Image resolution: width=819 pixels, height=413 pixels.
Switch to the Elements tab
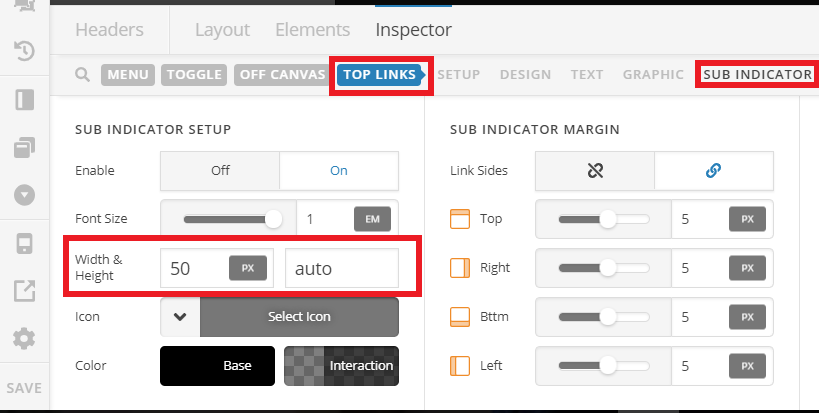pyautogui.click(x=312, y=30)
